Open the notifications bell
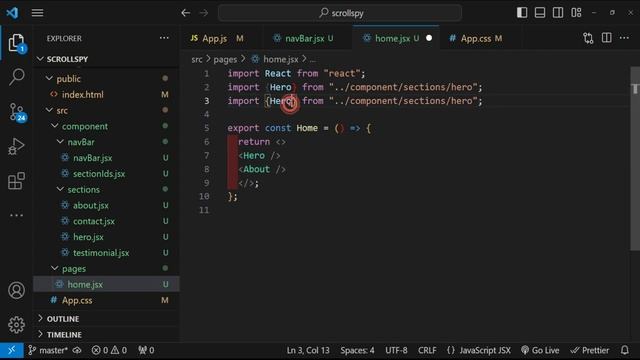 624,350
